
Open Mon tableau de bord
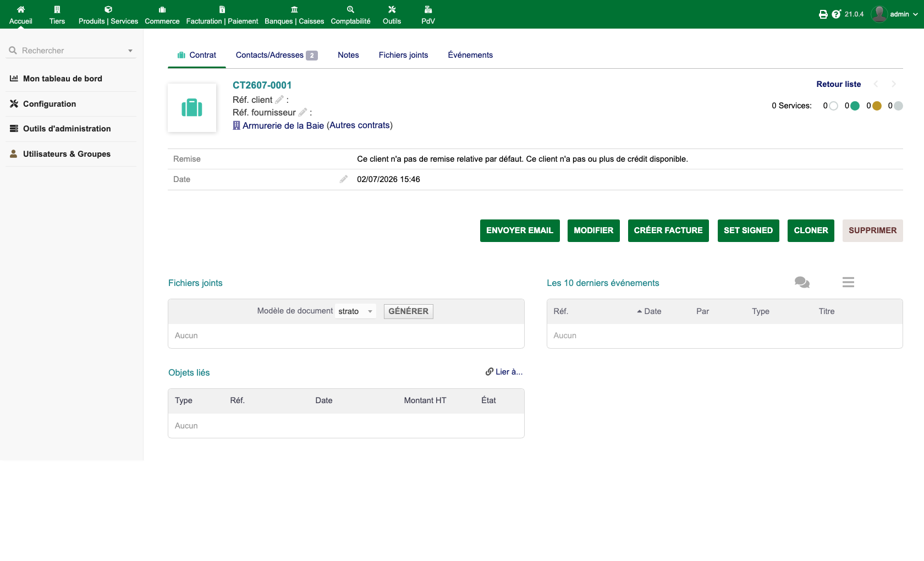[63, 79]
